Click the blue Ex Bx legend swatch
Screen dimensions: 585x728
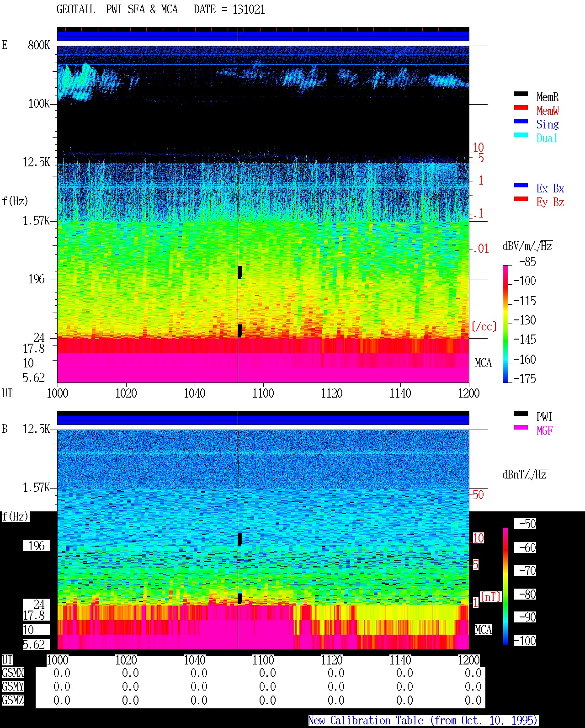pos(521,185)
